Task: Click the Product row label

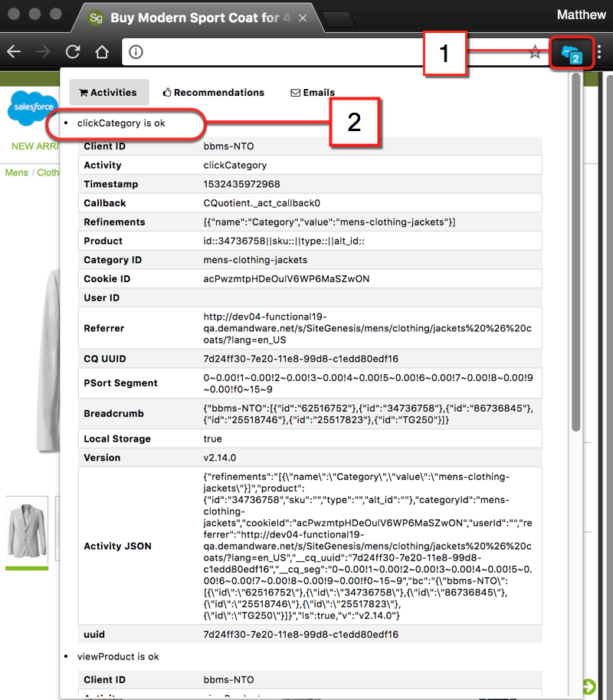Action: click(x=103, y=241)
